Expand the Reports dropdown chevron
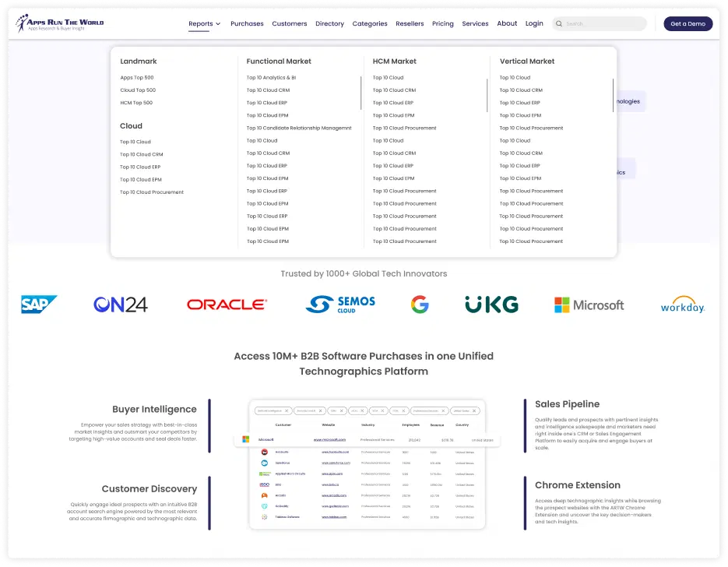This screenshot has height=567, width=728. point(218,23)
